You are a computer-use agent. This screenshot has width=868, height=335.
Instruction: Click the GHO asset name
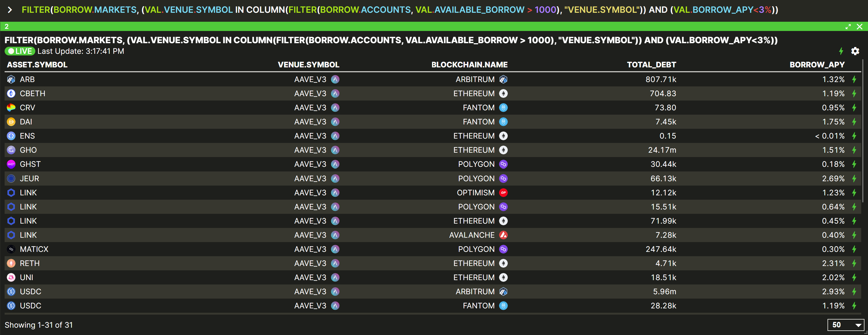(28, 150)
